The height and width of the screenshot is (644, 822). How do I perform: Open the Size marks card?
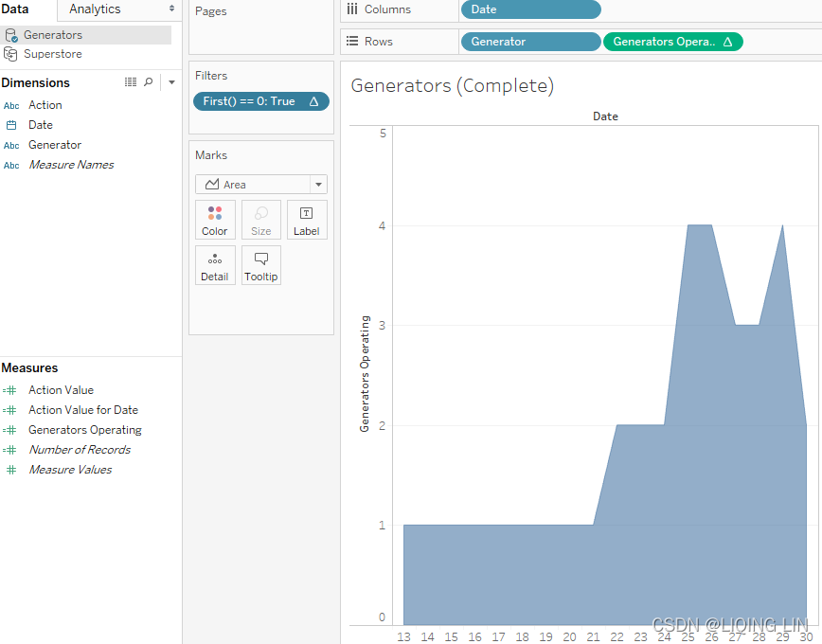point(261,220)
